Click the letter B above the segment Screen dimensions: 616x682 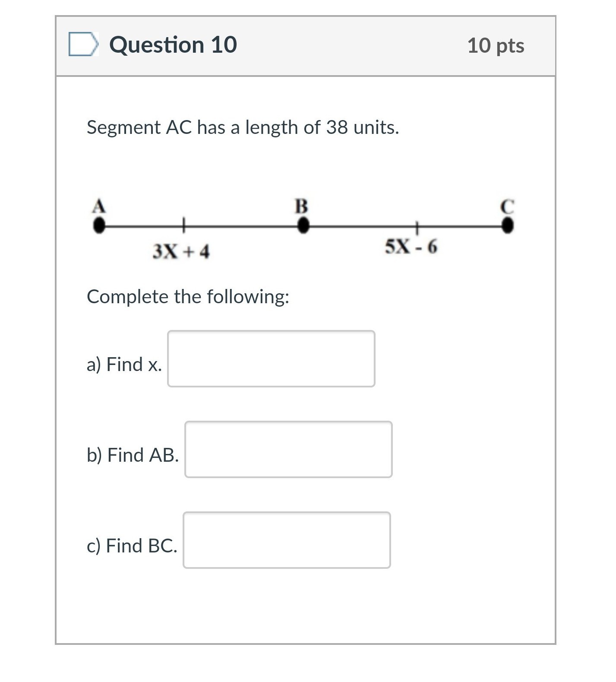(x=301, y=206)
